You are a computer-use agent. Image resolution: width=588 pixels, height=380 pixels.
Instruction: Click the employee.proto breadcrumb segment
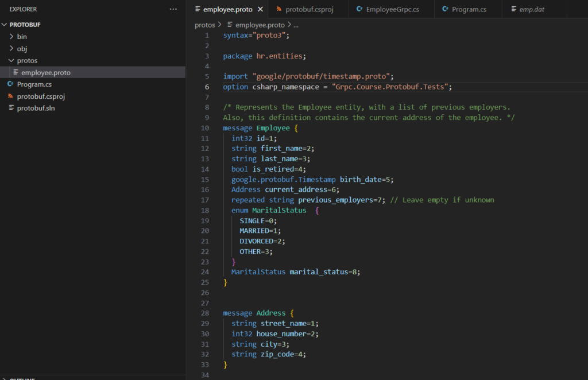(x=260, y=25)
